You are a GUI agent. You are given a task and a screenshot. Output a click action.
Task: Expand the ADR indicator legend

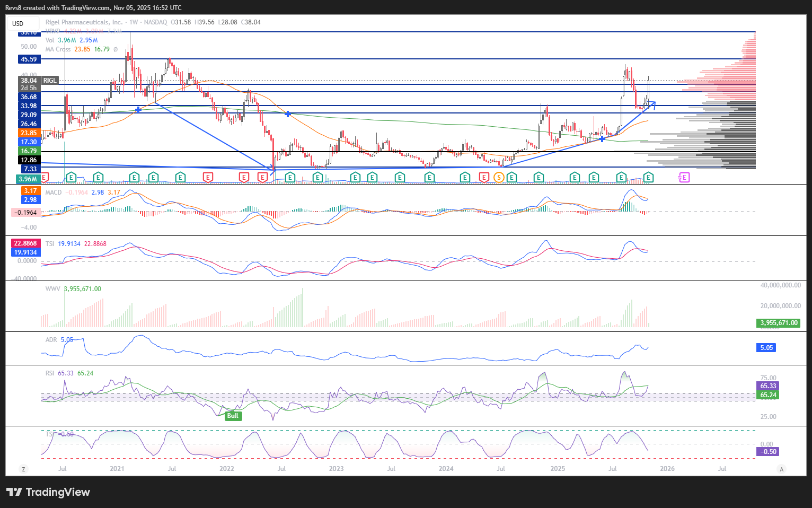click(x=51, y=340)
